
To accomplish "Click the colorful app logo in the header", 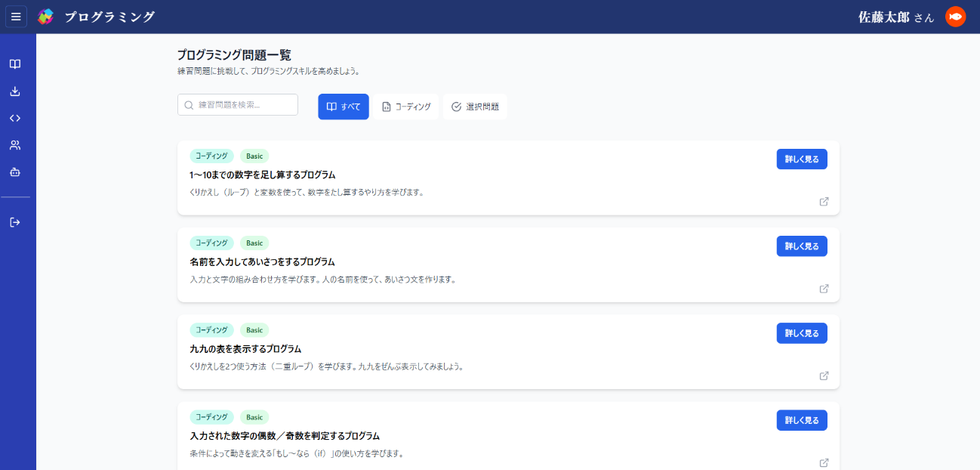I will tap(46, 17).
